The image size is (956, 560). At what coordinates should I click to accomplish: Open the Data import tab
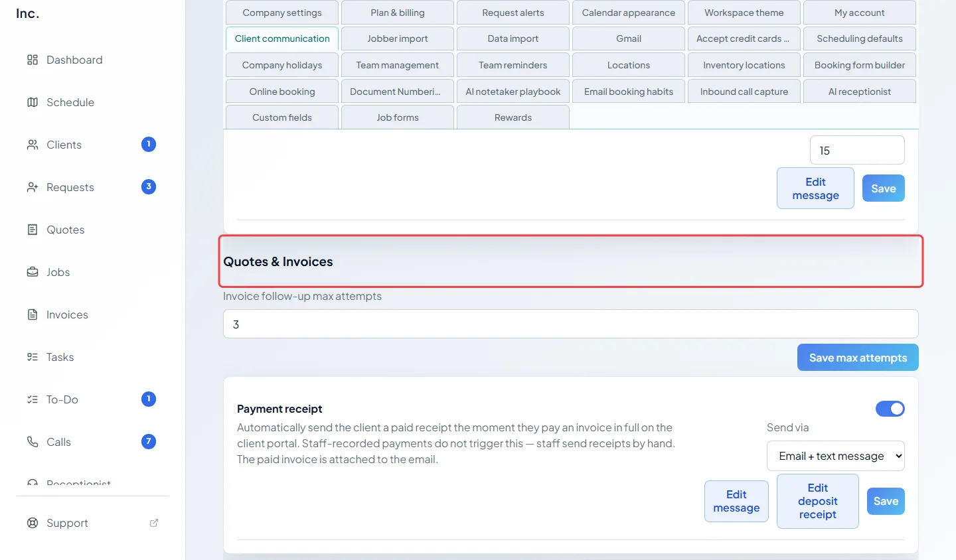(513, 38)
